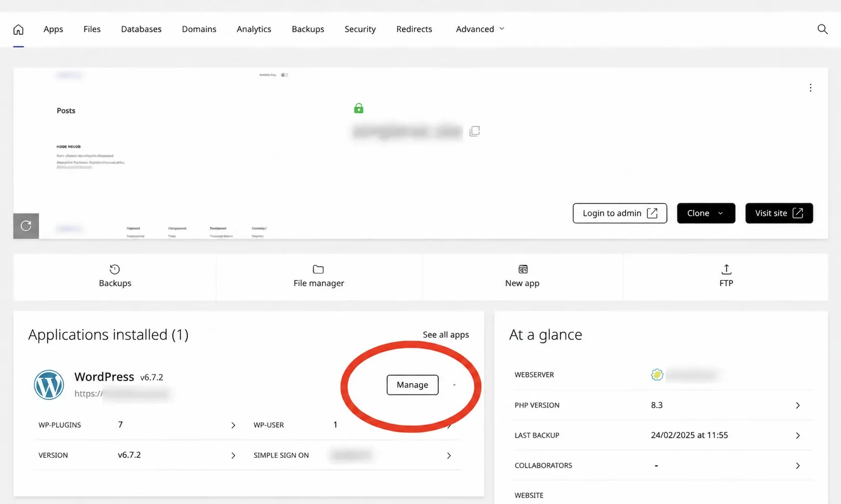Open the Analytics tab

[254, 29]
